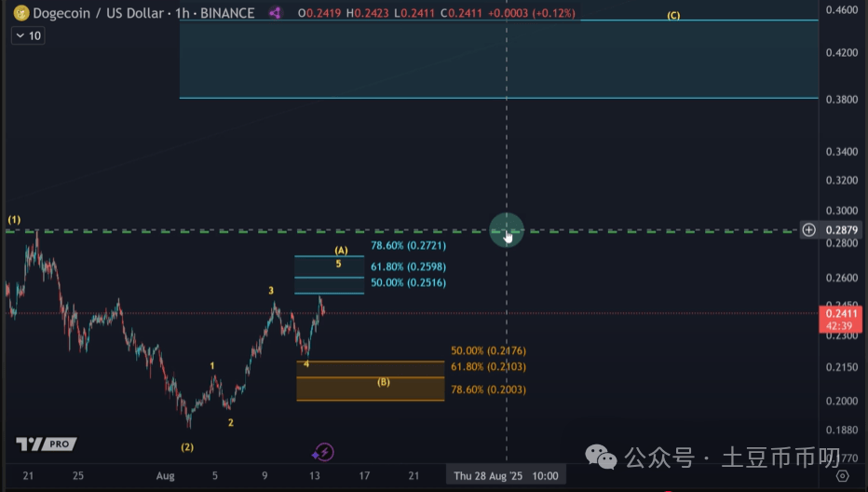Click the (A) wave label

[x=341, y=251]
